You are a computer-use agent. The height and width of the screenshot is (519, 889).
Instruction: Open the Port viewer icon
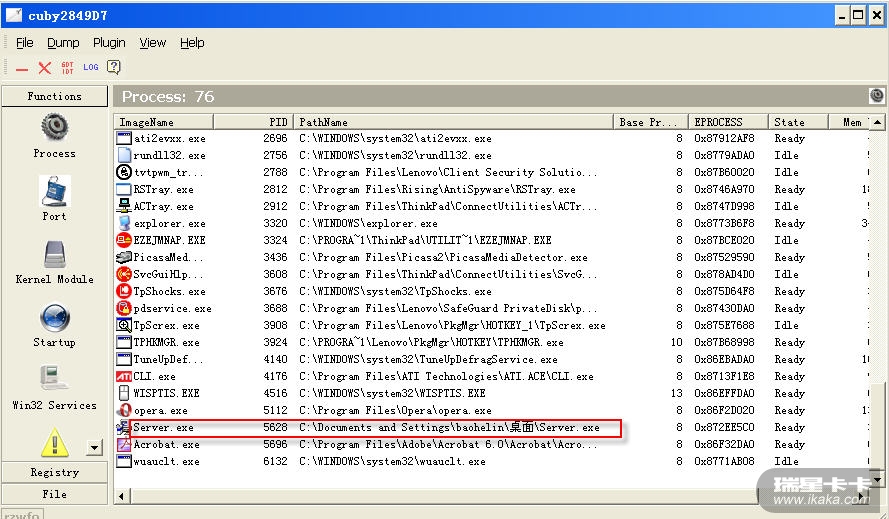pyautogui.click(x=54, y=191)
